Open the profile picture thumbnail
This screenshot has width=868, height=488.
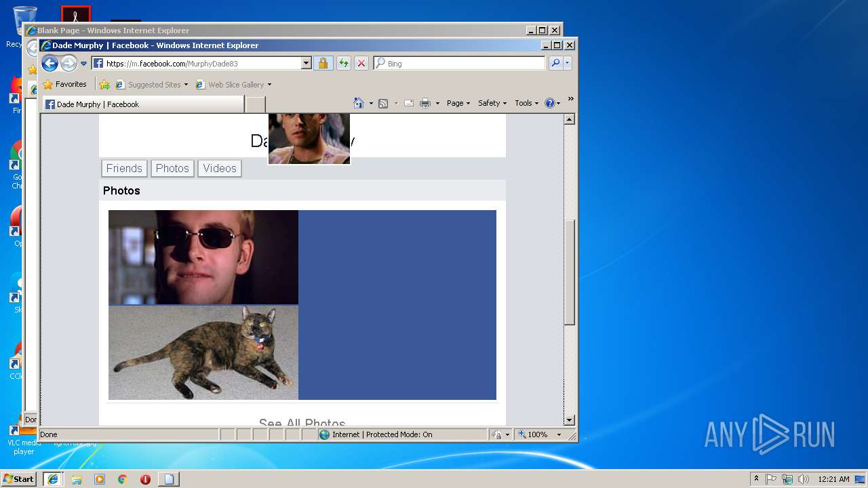point(309,139)
